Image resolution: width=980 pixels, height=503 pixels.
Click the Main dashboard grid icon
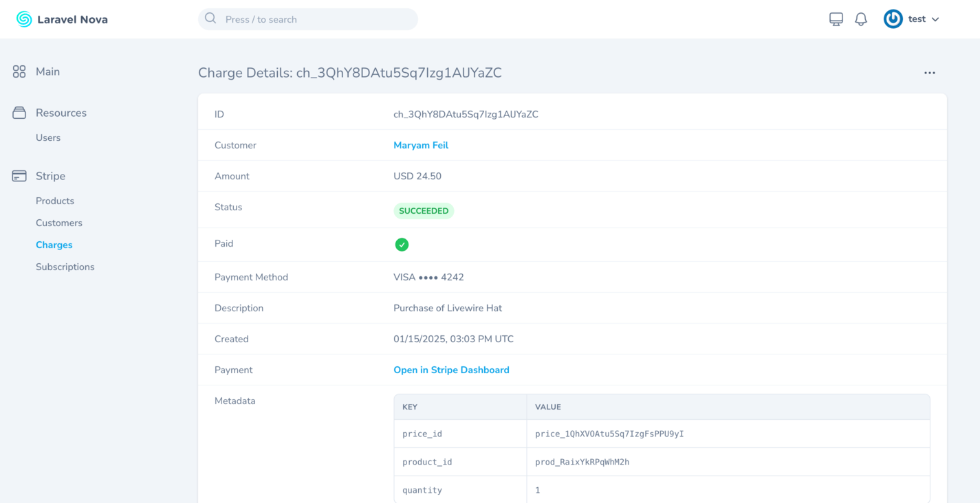(19, 71)
